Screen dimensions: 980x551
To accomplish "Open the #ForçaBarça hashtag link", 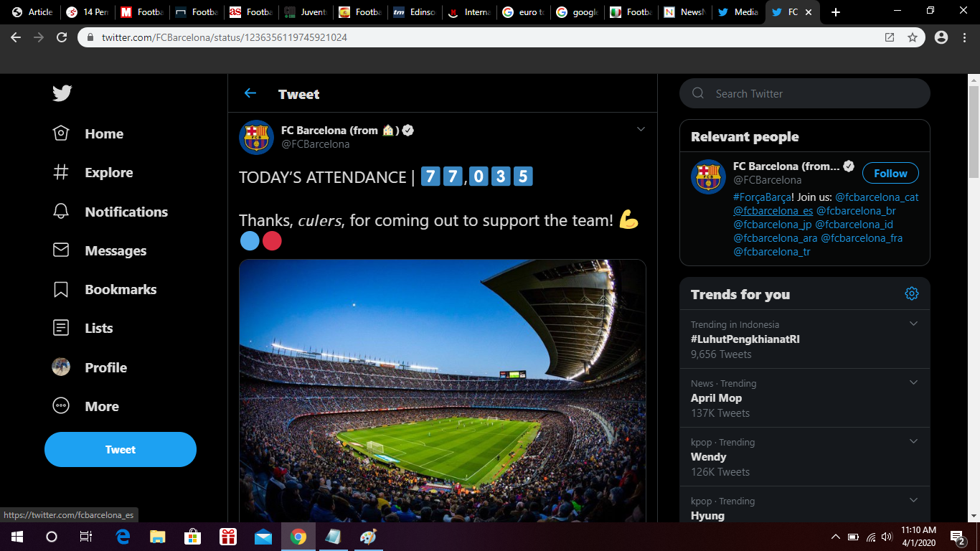I will 763,197.
